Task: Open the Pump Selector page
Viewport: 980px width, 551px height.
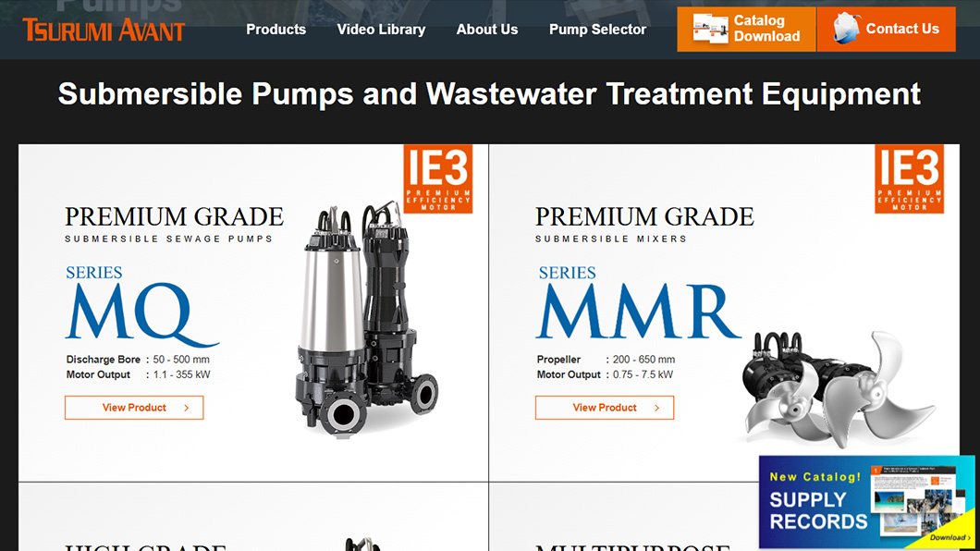Action: coord(597,30)
